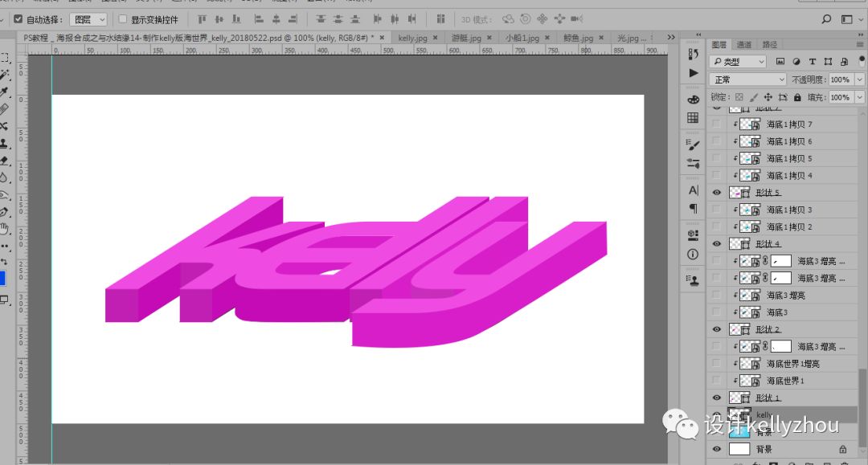868x465 pixels.
Task: Open the Swatches panel grid icon
Action: point(693,118)
